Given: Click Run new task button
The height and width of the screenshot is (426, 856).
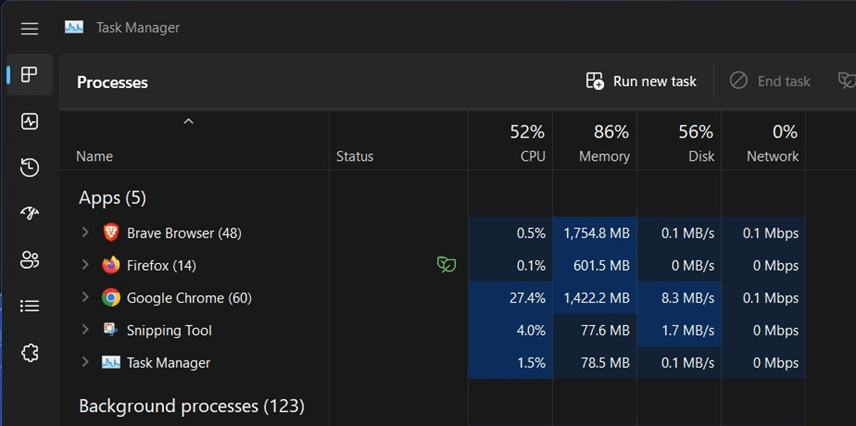Looking at the screenshot, I should [x=641, y=81].
